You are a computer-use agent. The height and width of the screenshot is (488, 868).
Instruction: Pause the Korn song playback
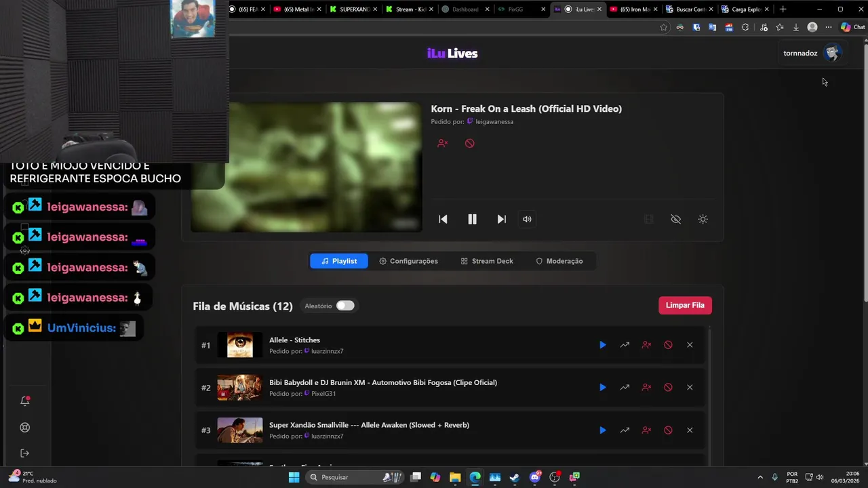472,219
